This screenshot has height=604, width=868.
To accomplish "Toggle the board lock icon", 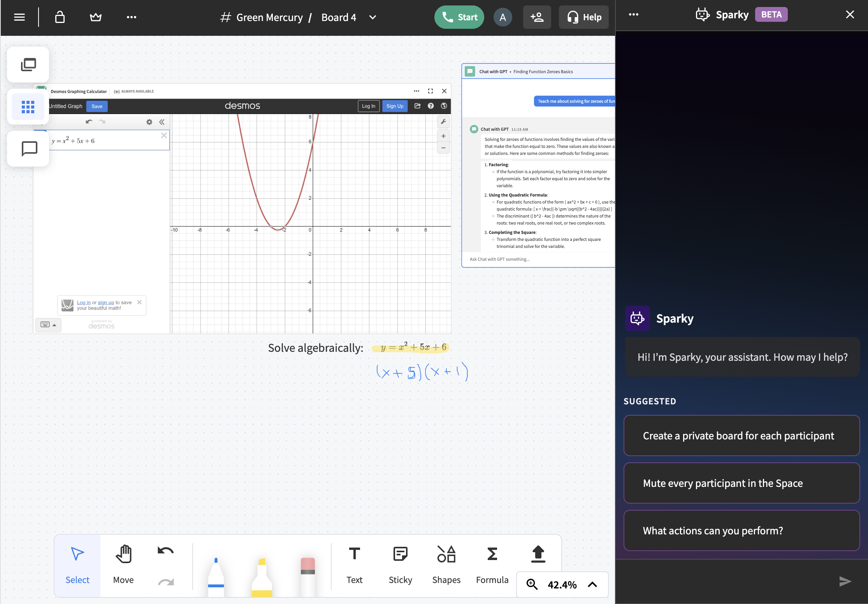I will tap(60, 17).
